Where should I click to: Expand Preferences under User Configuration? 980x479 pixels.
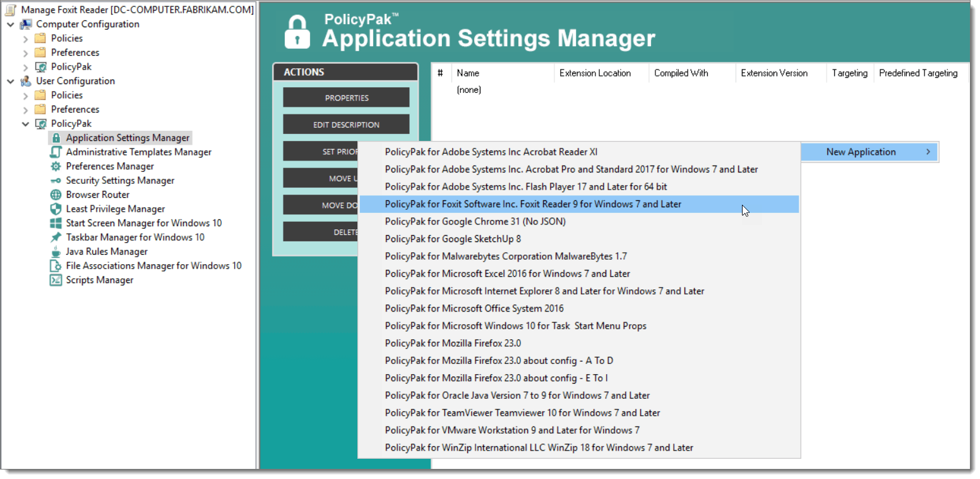(x=26, y=109)
